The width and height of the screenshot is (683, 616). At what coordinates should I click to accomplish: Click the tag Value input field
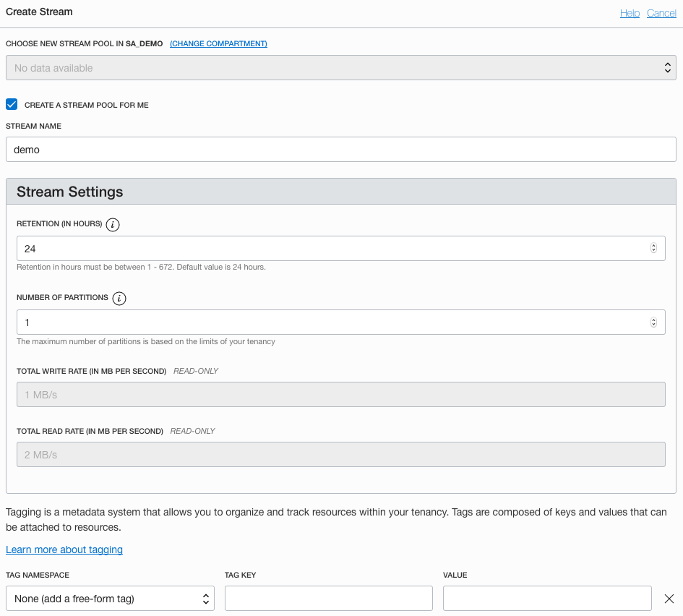pos(547,599)
